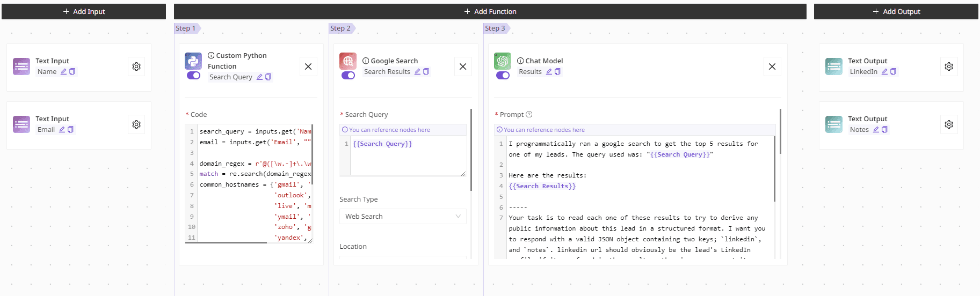Click the Notes text output node icon
This screenshot has width=980, height=296.
pos(834,124)
